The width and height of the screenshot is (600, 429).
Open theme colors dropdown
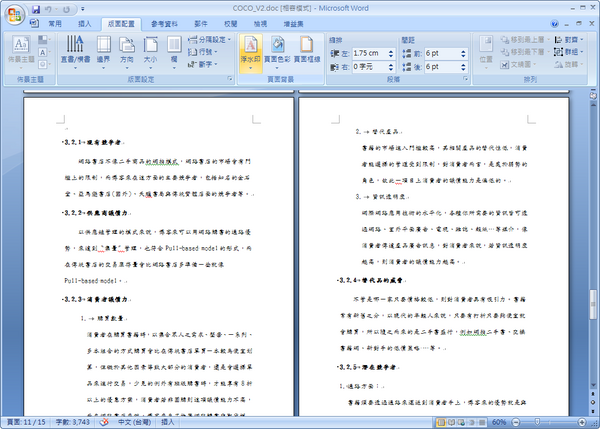pos(43,39)
